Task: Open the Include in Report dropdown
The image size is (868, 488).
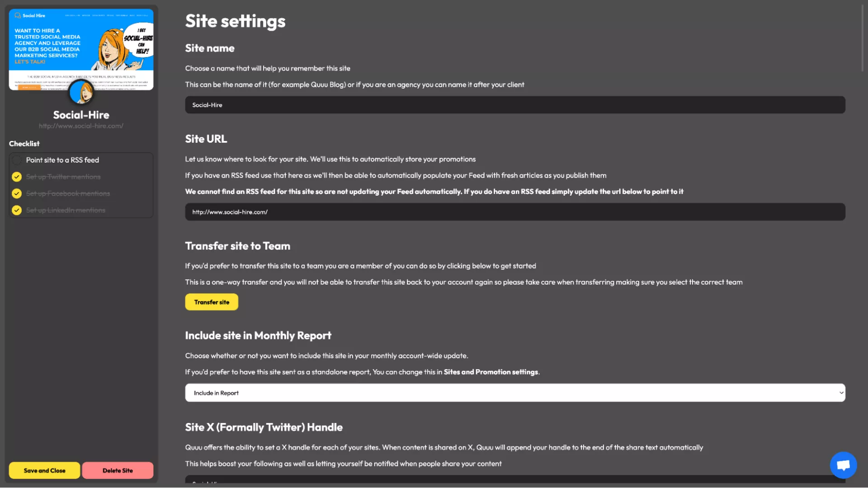Action: click(x=514, y=393)
